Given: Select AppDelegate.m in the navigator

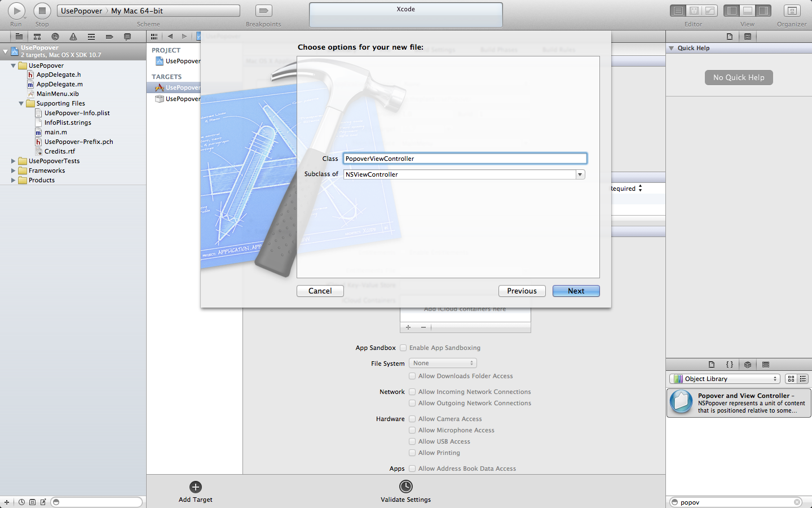Looking at the screenshot, I should tap(59, 84).
